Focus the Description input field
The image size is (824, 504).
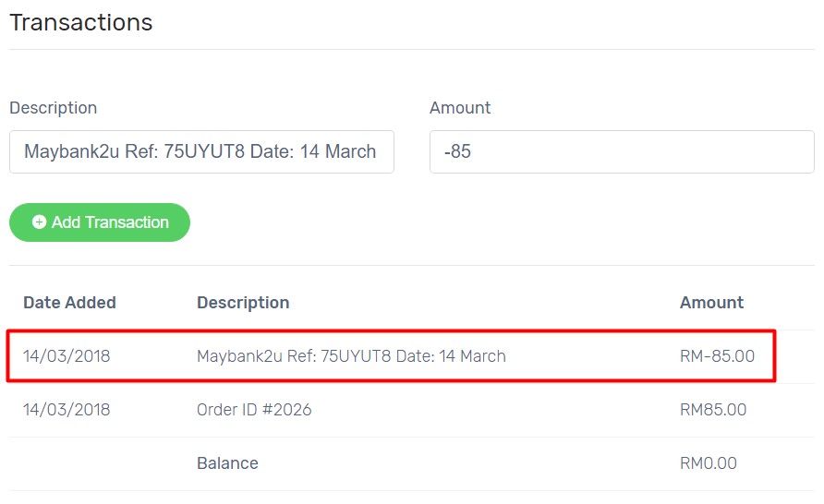pos(201,151)
